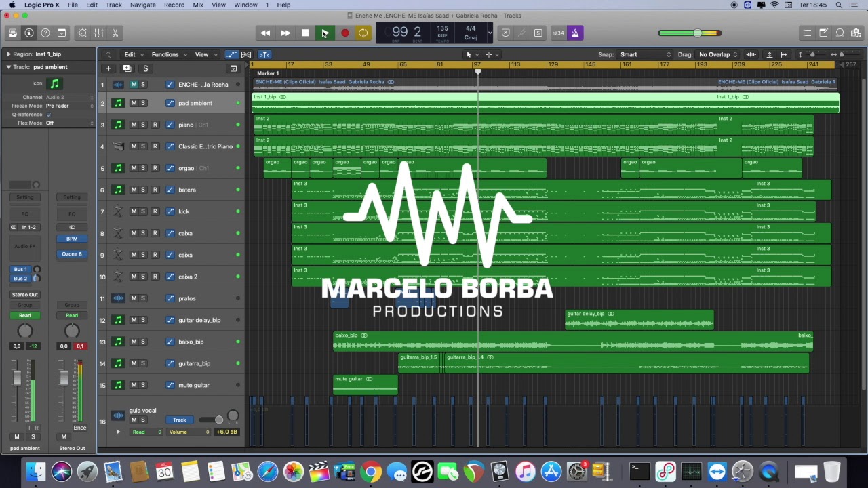Open Smart Controls dial icon
868x488 pixels.
pyautogui.click(x=83, y=33)
